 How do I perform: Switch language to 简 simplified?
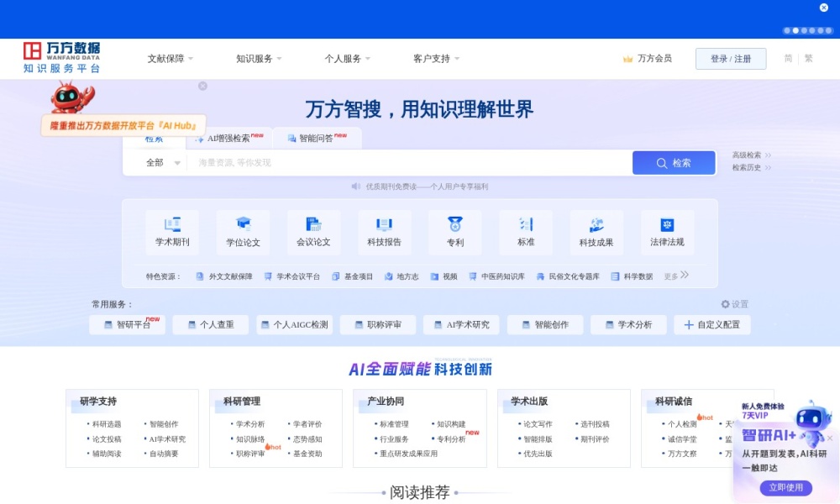pos(788,59)
